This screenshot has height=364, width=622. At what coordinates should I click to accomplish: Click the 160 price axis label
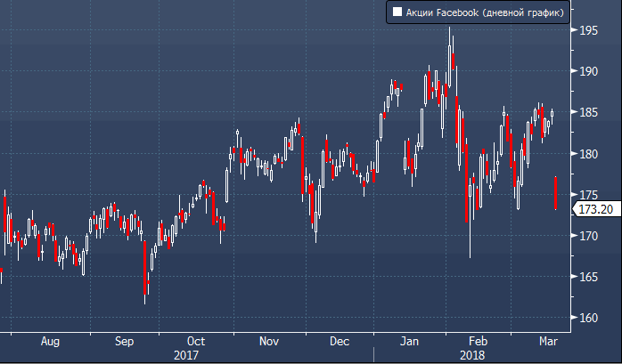(588, 318)
